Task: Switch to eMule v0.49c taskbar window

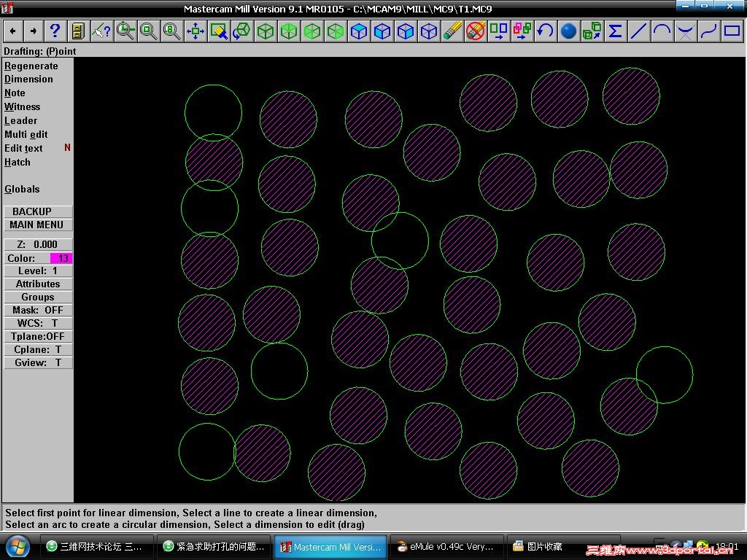Action: [447, 547]
